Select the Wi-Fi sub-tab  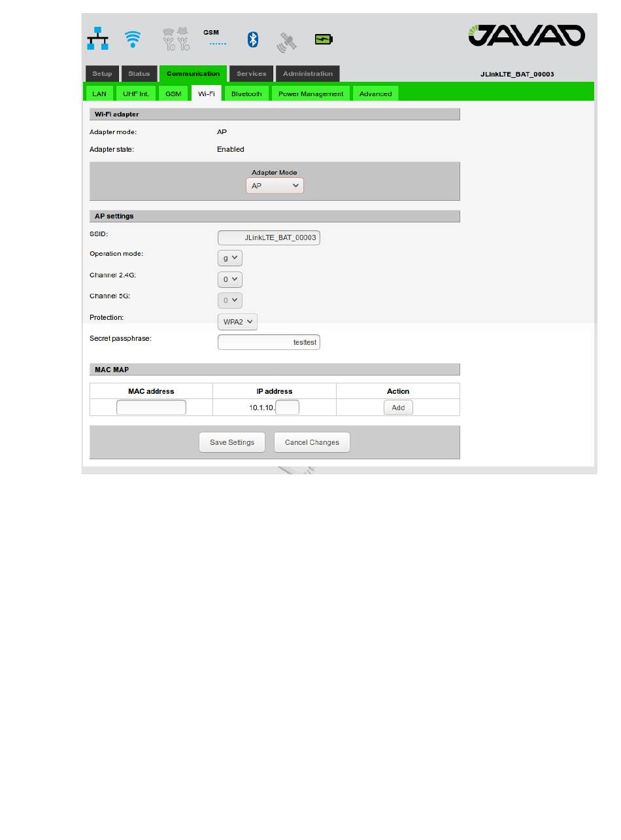tap(207, 94)
